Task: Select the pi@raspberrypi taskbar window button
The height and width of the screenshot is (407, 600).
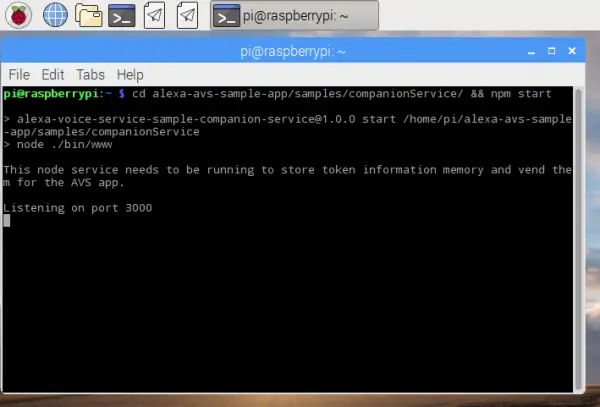Action: pyautogui.click(x=294, y=16)
